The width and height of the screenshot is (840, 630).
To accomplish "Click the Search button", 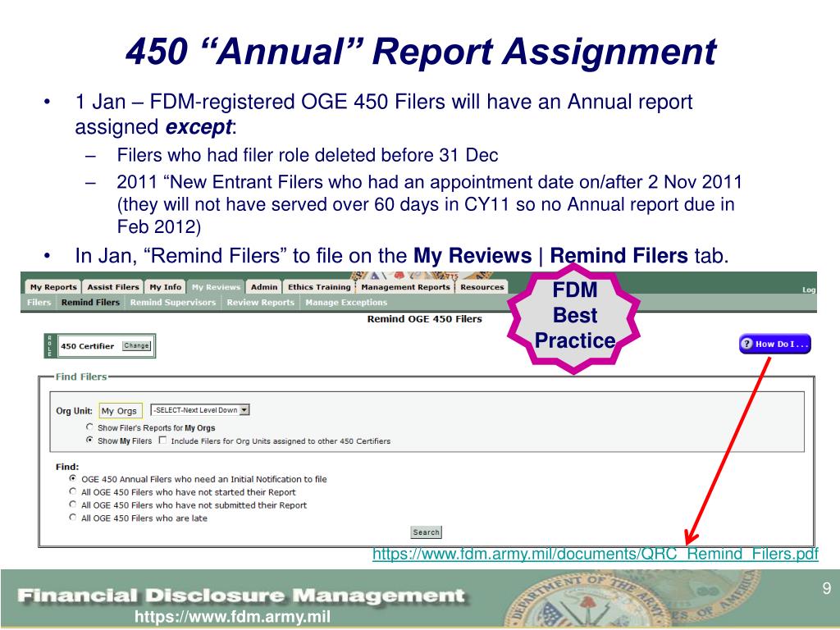I will [x=427, y=532].
